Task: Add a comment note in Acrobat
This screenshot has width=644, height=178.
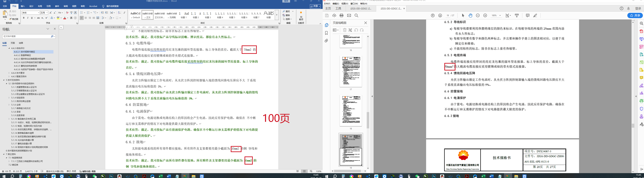Action: [x=528, y=15]
